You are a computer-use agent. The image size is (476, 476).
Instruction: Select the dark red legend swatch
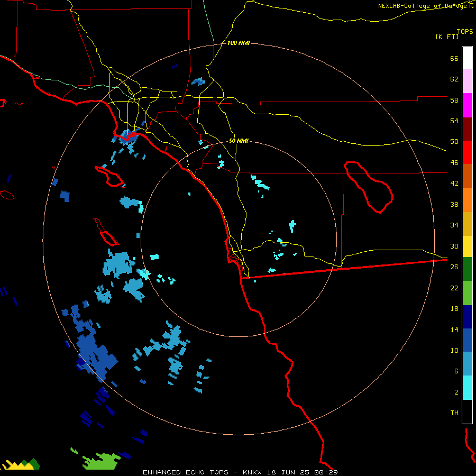point(467,129)
